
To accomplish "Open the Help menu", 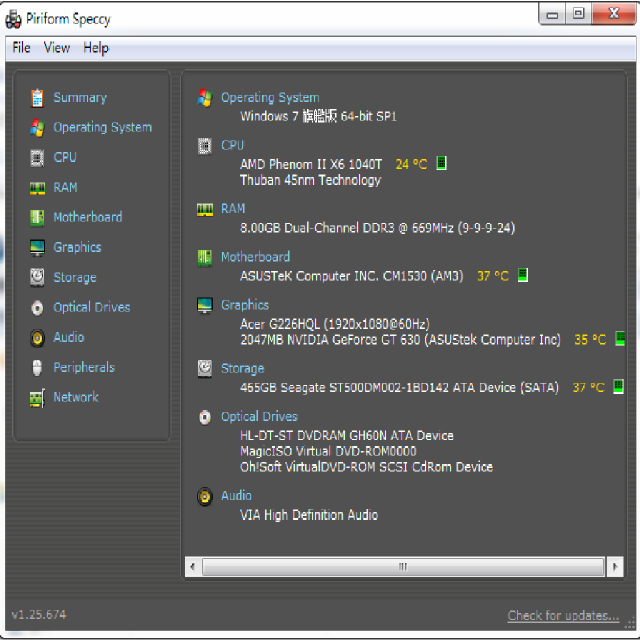I will tap(96, 48).
